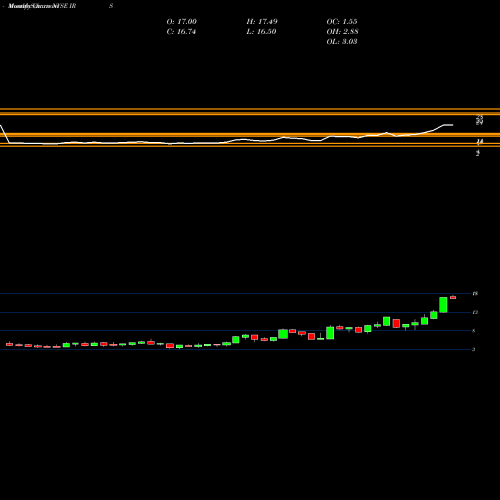500x500 pixels.
Task: Select the latest small red candlestick
Action: (x=453, y=297)
